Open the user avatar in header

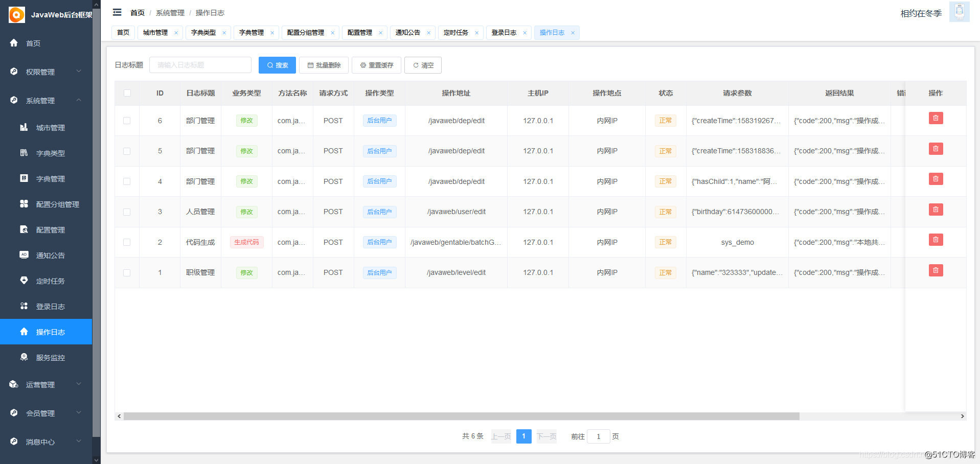(959, 12)
